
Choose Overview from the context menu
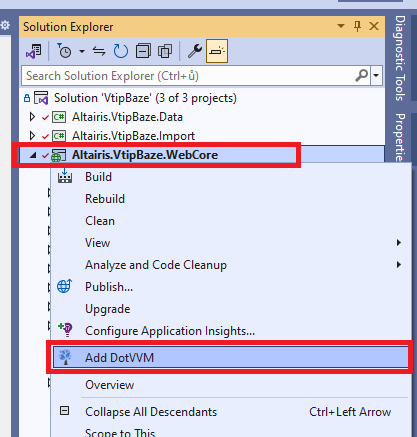coord(232,385)
